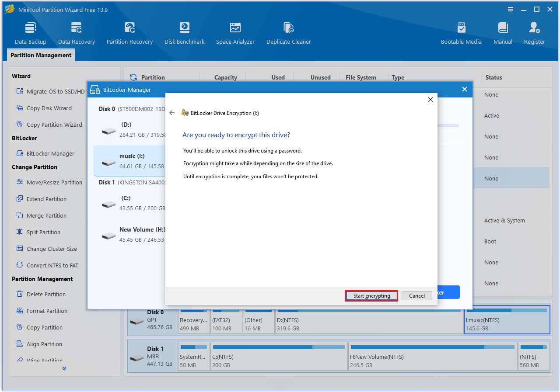The height and width of the screenshot is (392, 560).
Task: Select New Volume (H:) in BitLocker Manager
Action: tap(129, 235)
